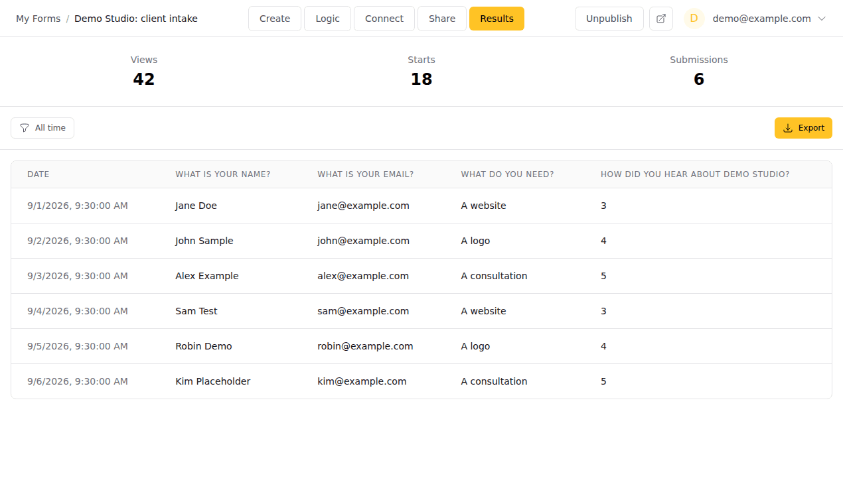843x504 pixels.
Task: Click the Starts count 18
Action: (x=421, y=80)
